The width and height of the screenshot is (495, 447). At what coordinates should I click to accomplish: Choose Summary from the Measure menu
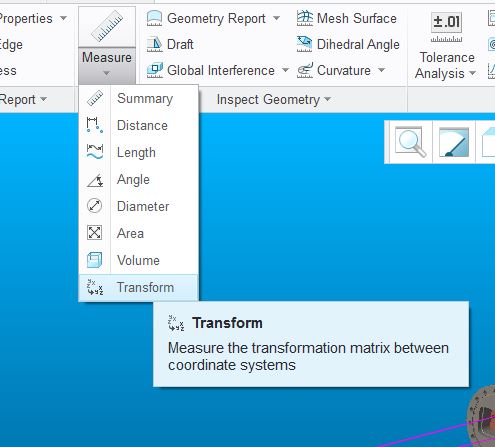pyautogui.click(x=138, y=99)
